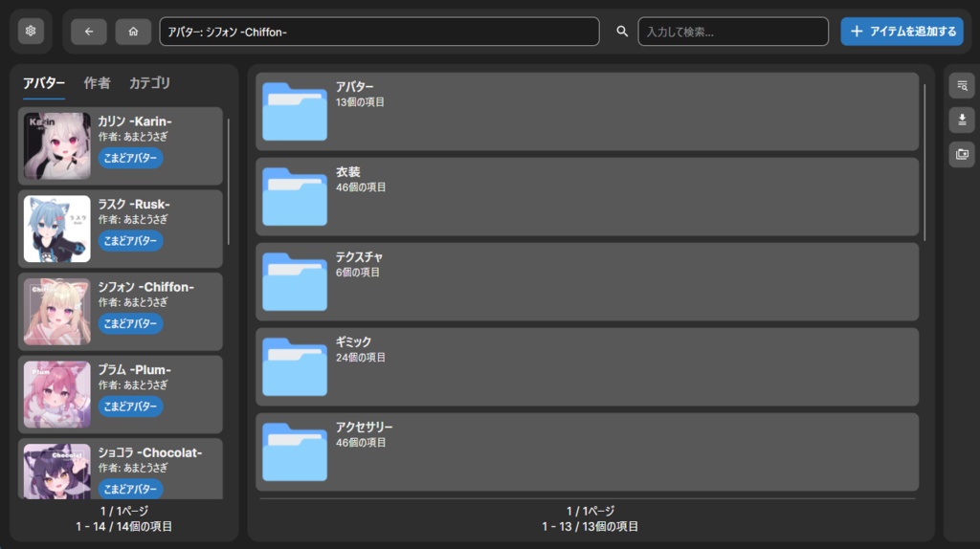This screenshot has height=549, width=980.
Task: Switch to the アバター tab
Action: click(44, 83)
